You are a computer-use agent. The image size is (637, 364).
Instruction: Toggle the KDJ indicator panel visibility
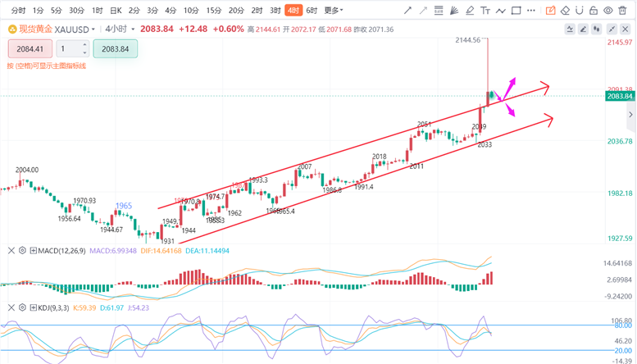coord(11,307)
